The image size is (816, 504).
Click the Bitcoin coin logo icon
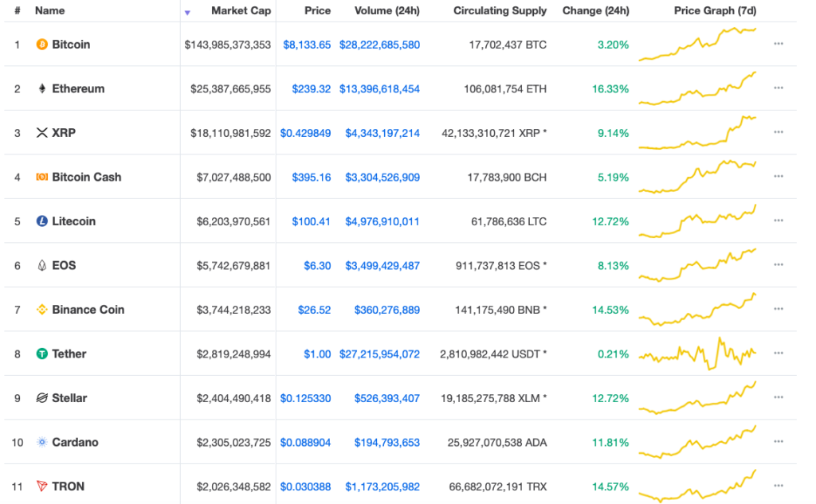pyautogui.click(x=41, y=45)
